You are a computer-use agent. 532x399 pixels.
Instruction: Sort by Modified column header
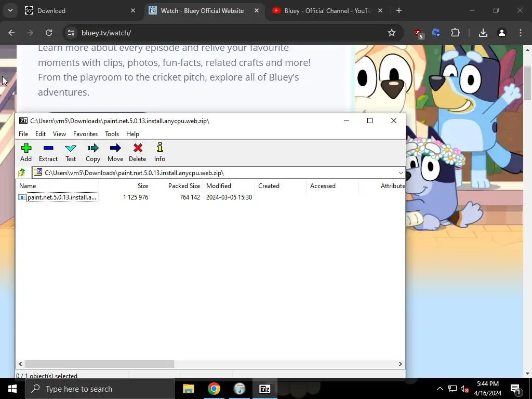[x=229, y=186]
